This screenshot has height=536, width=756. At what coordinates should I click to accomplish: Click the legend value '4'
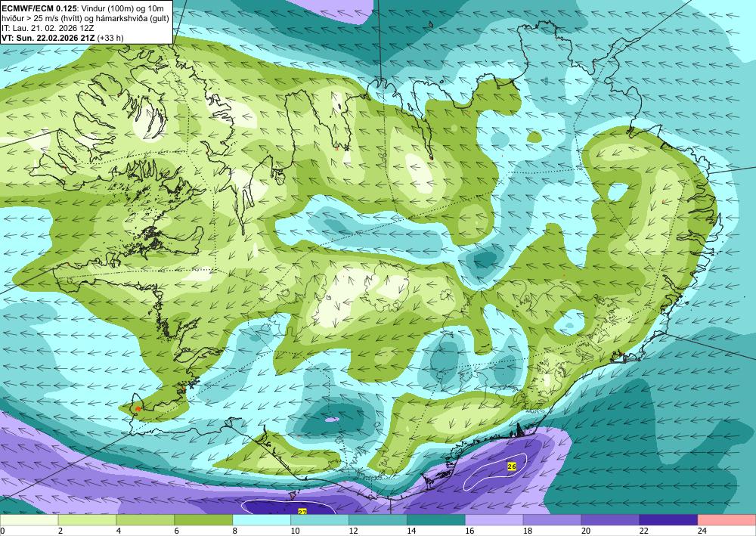coord(119,531)
